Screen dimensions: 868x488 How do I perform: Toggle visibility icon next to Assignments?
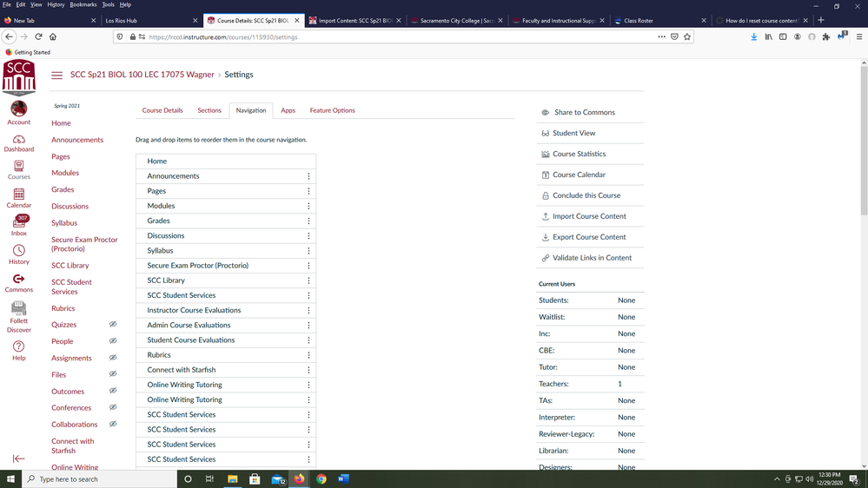click(x=113, y=358)
